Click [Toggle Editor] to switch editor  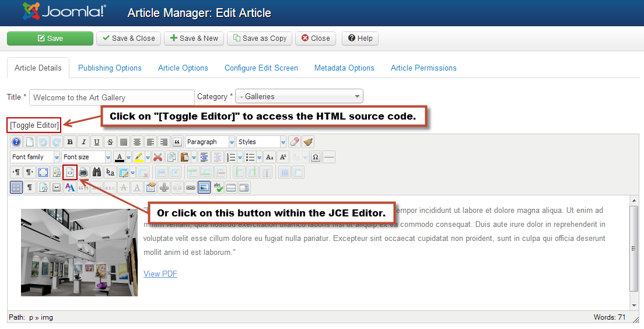(x=34, y=125)
